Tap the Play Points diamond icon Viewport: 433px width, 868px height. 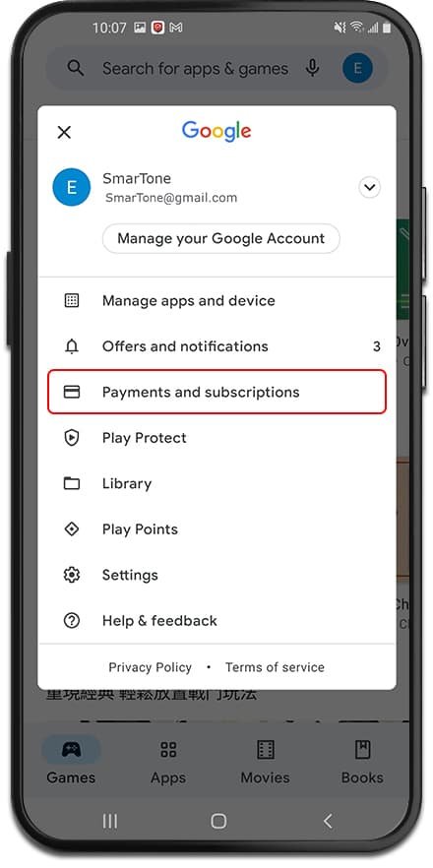[72, 529]
